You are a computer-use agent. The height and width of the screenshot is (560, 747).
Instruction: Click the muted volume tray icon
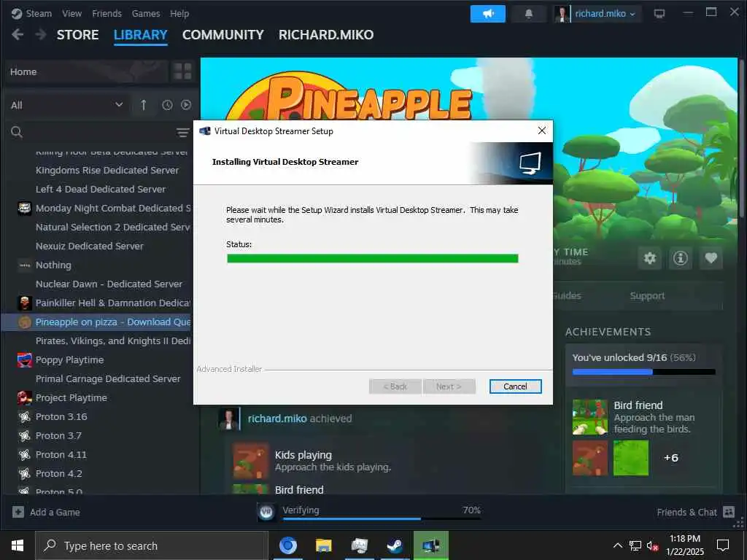point(652,545)
